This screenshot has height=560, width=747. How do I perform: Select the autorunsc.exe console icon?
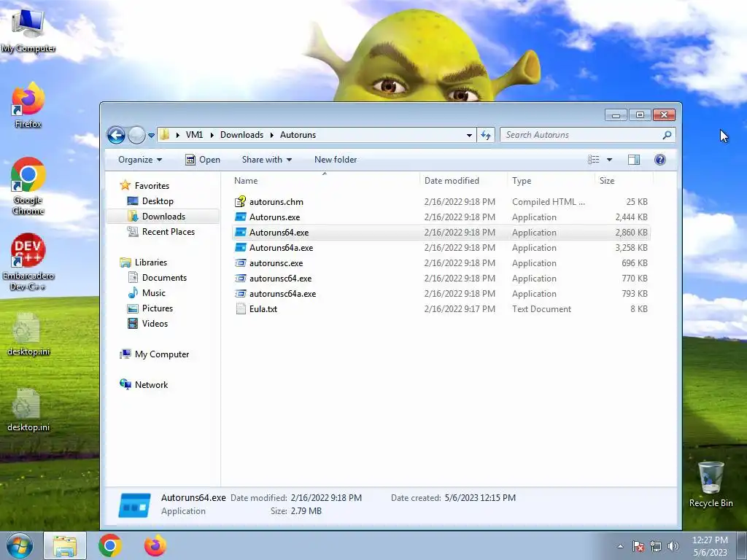point(241,262)
